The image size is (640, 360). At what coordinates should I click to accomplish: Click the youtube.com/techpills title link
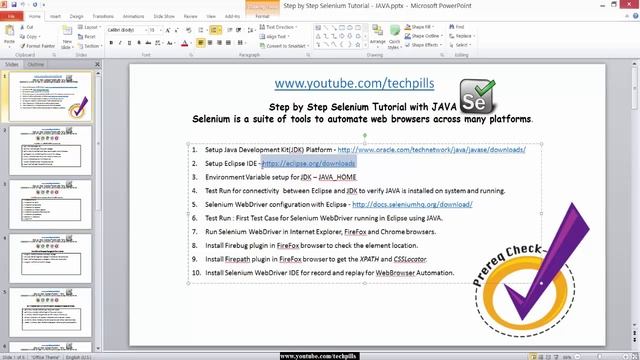click(x=354, y=83)
